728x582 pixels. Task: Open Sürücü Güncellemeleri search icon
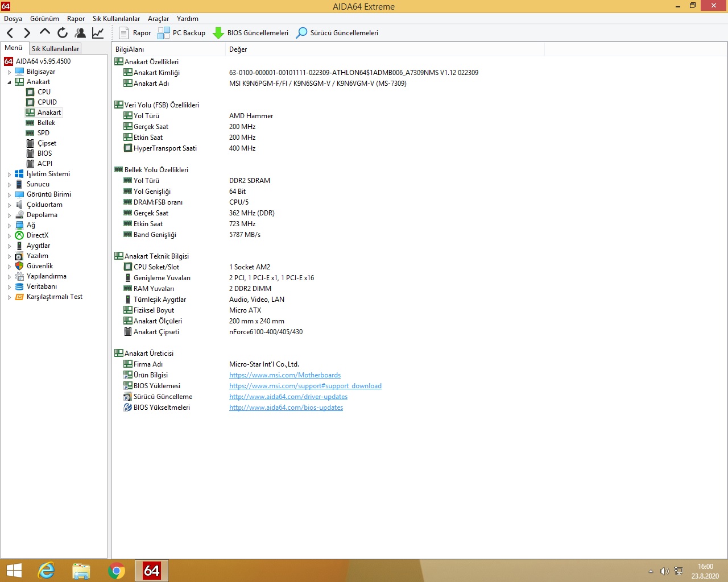[x=302, y=33]
